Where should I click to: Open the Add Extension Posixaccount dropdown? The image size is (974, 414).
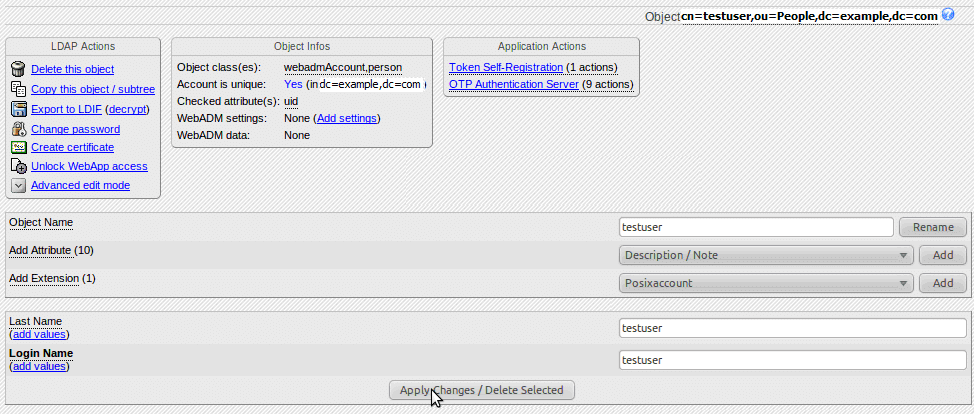tap(766, 283)
